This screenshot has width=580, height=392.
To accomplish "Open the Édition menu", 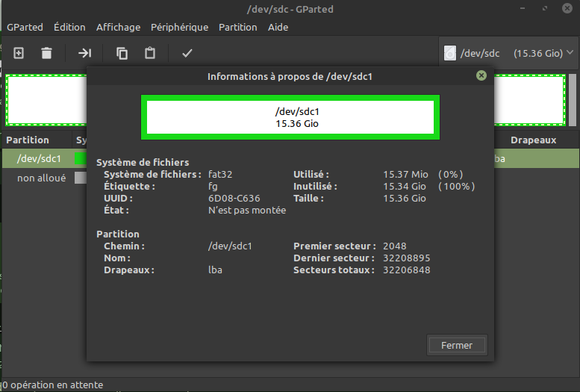I will pyautogui.click(x=69, y=27).
